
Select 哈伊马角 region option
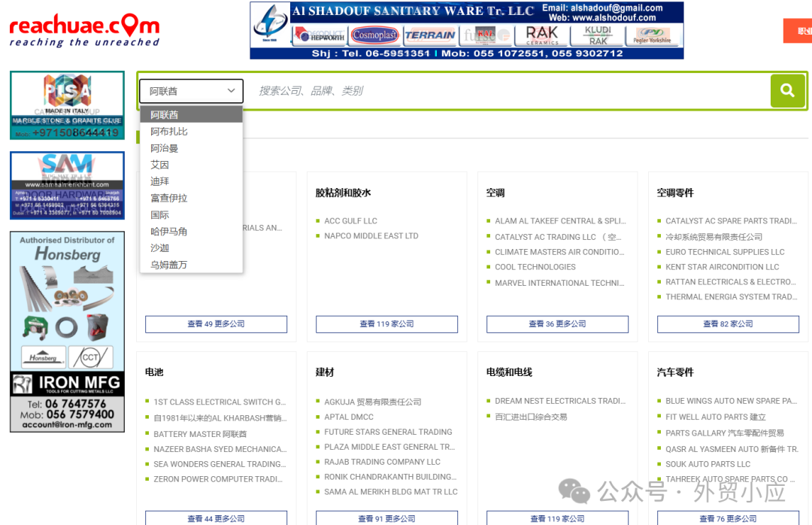click(191, 231)
